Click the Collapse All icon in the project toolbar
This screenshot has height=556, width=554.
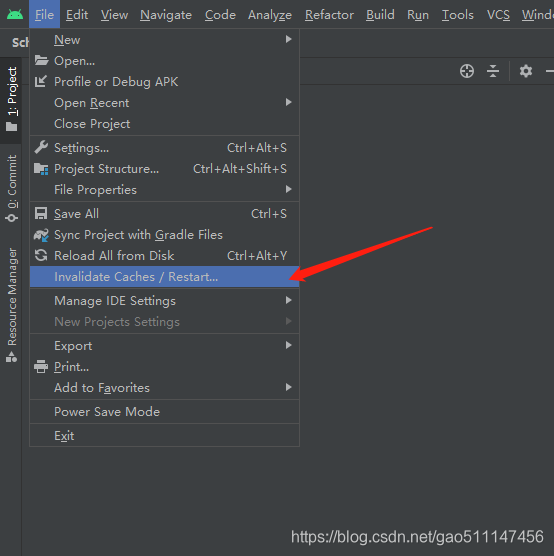[493, 71]
